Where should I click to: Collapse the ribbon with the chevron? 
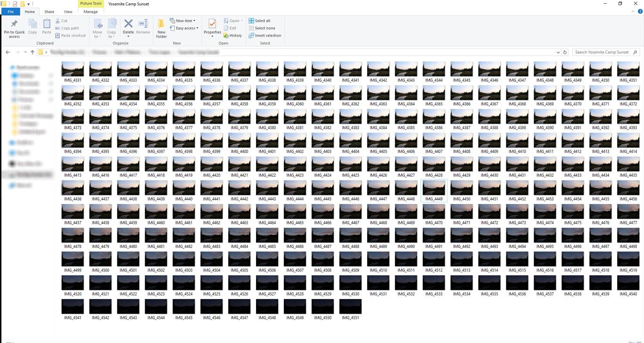coord(632,11)
